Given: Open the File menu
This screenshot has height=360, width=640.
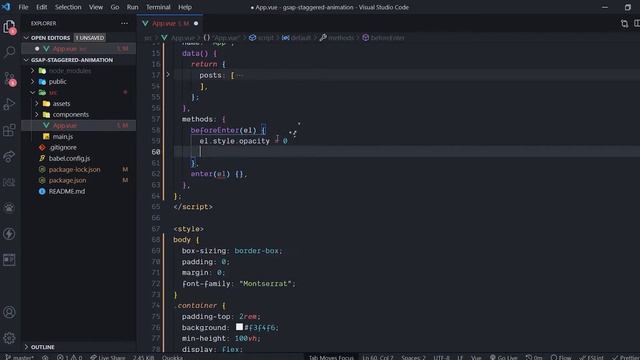Looking at the screenshot, I should pos(23,7).
